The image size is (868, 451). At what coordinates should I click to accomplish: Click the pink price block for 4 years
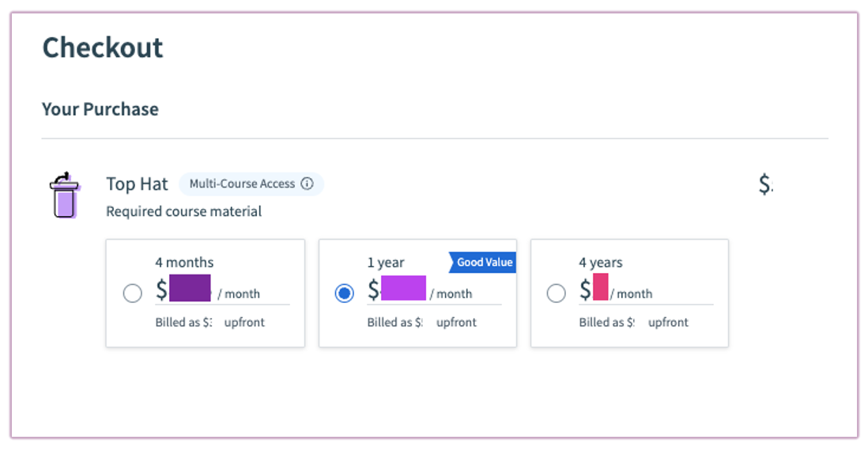[601, 288]
